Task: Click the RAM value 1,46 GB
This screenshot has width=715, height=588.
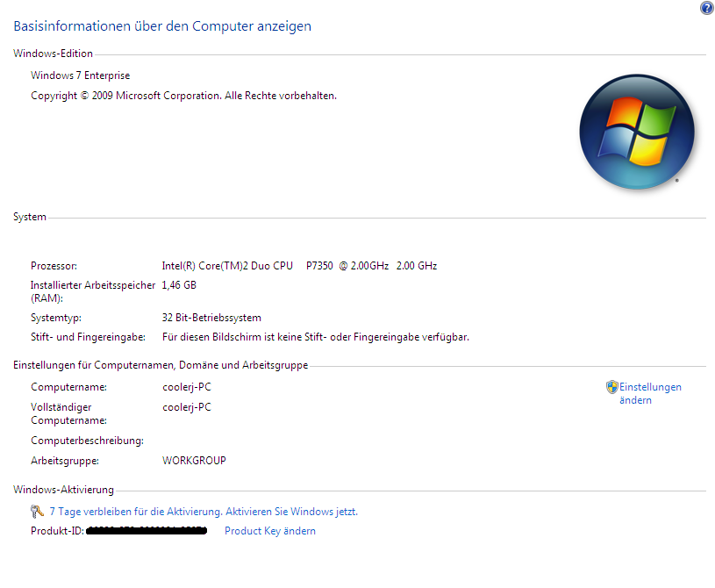Action: 179,285
